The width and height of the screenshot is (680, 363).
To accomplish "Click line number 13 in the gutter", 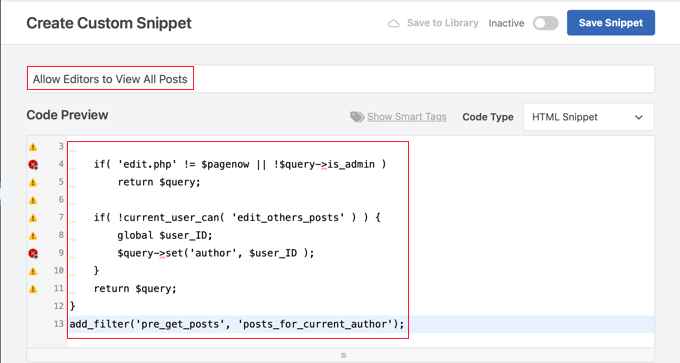I will coord(59,324).
